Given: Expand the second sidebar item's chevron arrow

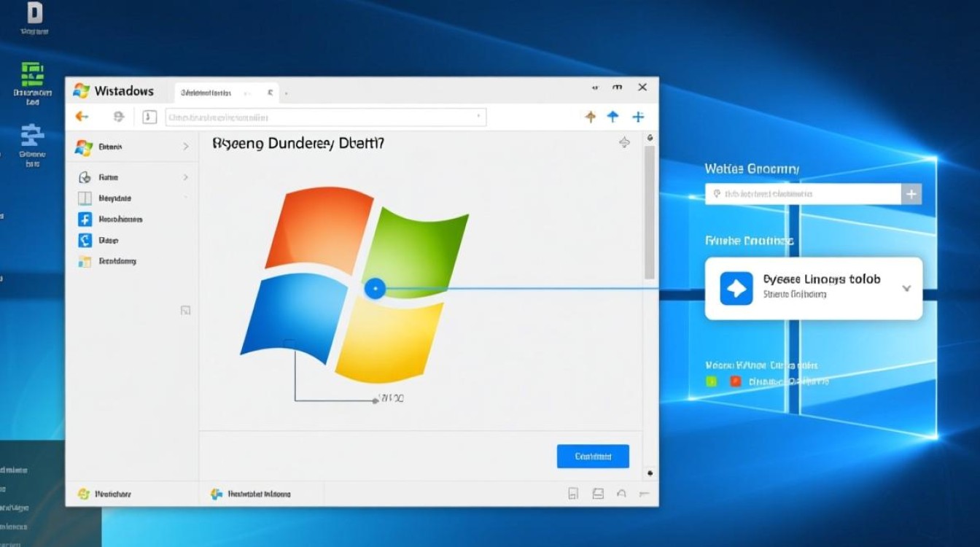Looking at the screenshot, I should coord(185,177).
